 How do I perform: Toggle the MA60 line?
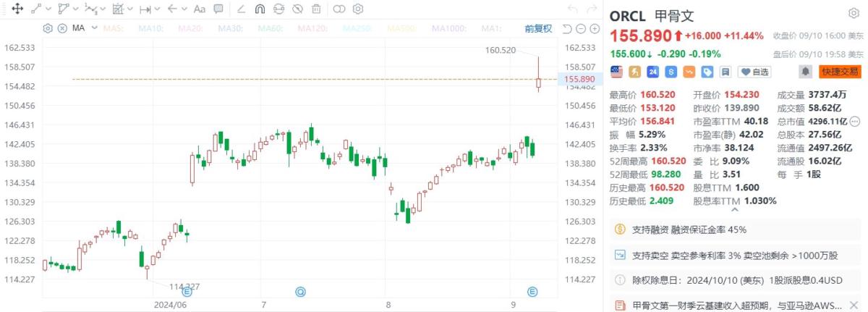point(270,28)
